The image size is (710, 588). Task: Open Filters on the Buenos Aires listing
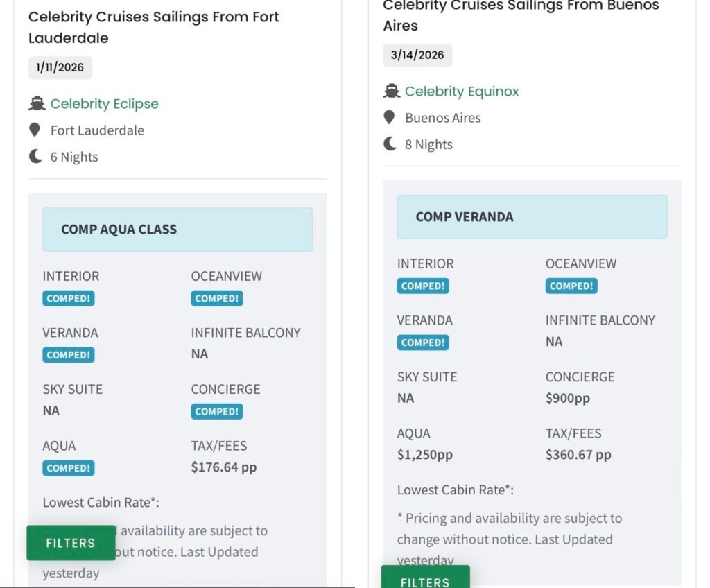click(x=425, y=577)
